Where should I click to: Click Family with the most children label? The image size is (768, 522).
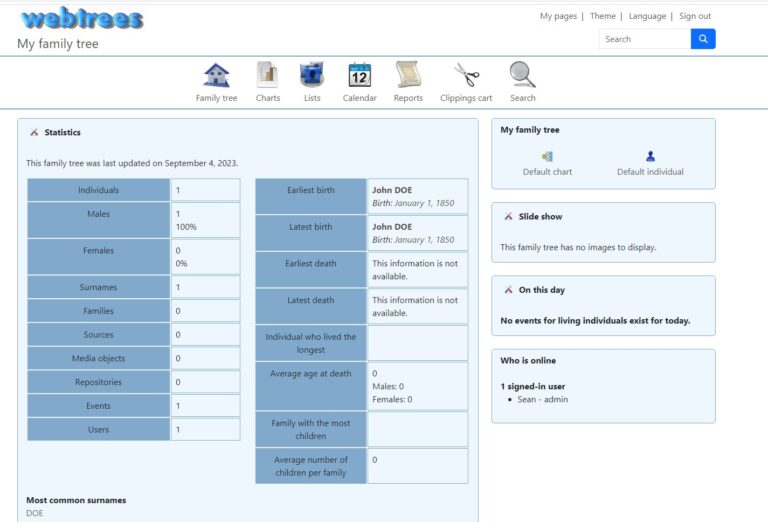(x=311, y=429)
